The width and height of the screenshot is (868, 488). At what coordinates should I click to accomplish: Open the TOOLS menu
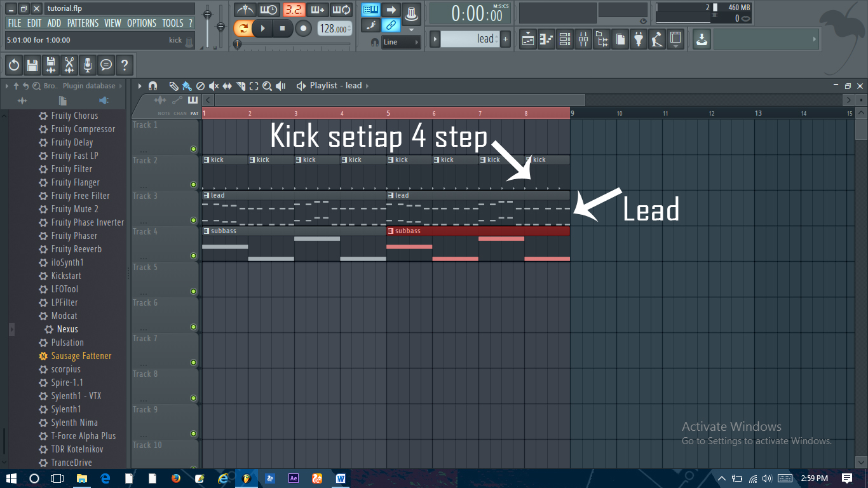[x=173, y=23]
